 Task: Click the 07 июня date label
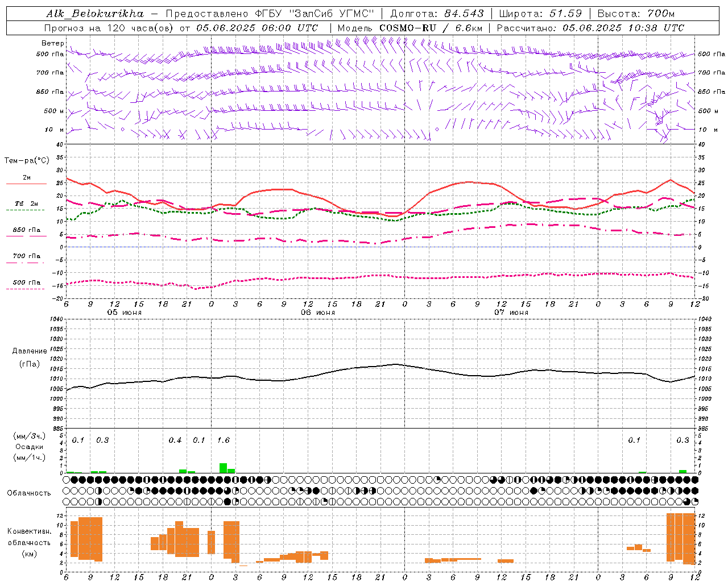coord(511,313)
